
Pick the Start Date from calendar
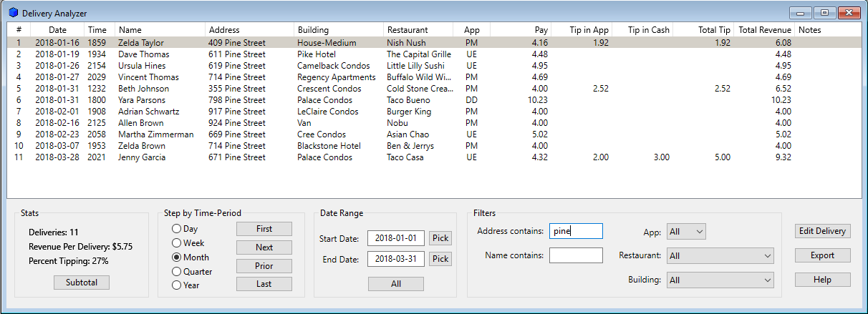pyautogui.click(x=440, y=238)
